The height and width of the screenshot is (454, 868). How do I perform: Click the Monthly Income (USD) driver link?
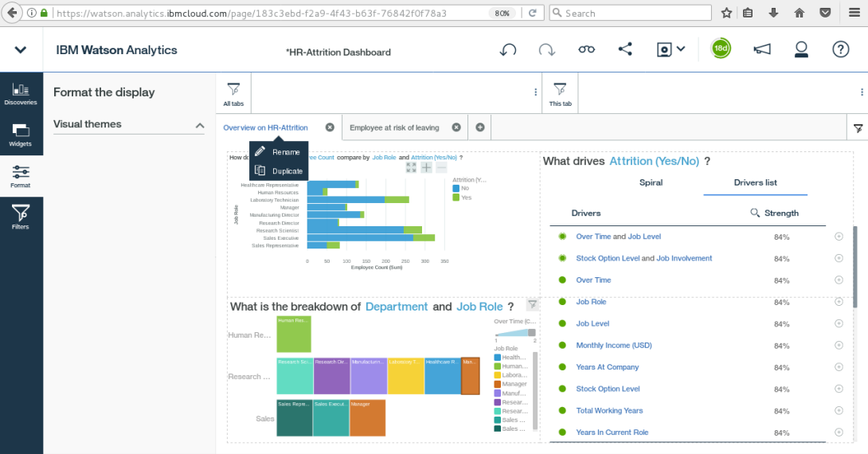pos(614,345)
